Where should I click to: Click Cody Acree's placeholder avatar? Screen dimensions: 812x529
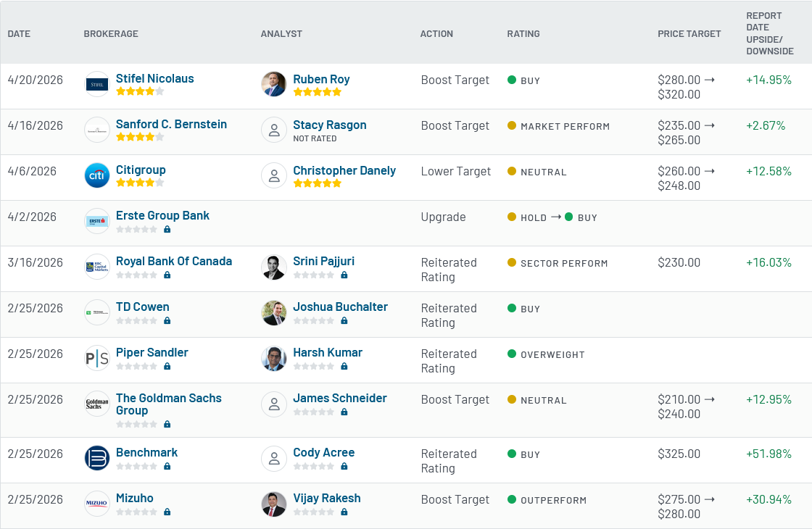(x=274, y=458)
